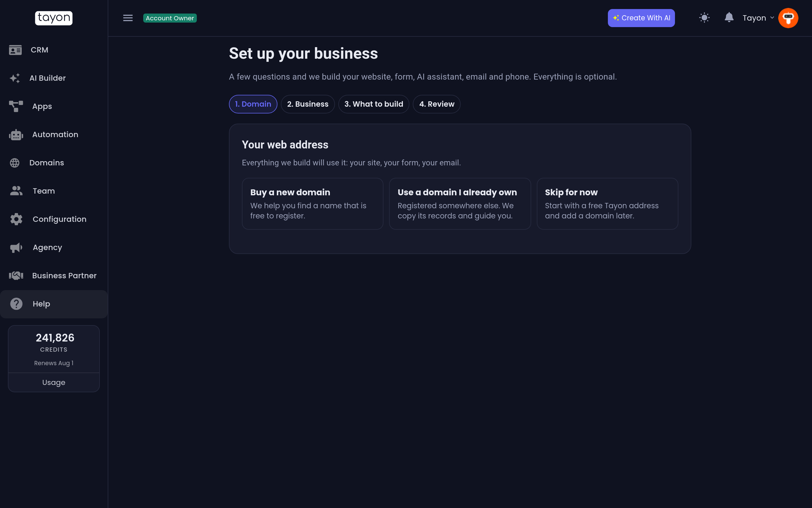The height and width of the screenshot is (508, 812).
Task: Click the Your web address heading
Action: 285,145
